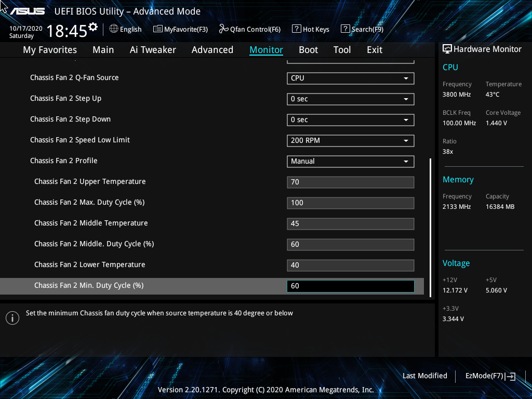The height and width of the screenshot is (399, 532).
Task: Click the 10/17/2020 date text
Action: coord(26,29)
